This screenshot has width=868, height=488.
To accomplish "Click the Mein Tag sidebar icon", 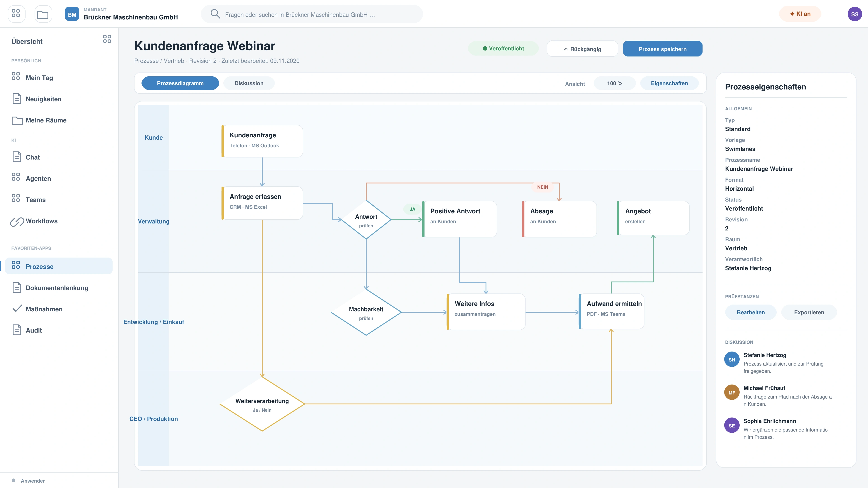I will [16, 76].
